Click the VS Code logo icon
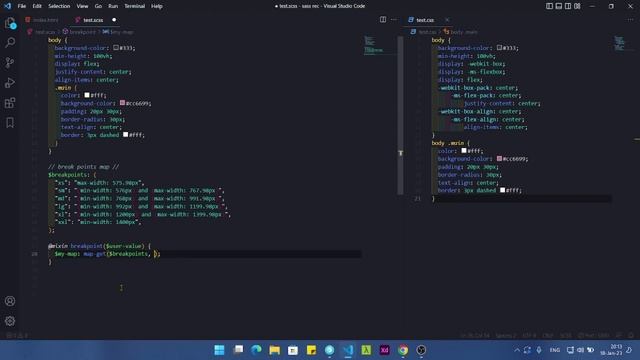The image size is (640, 360). tap(7, 6)
